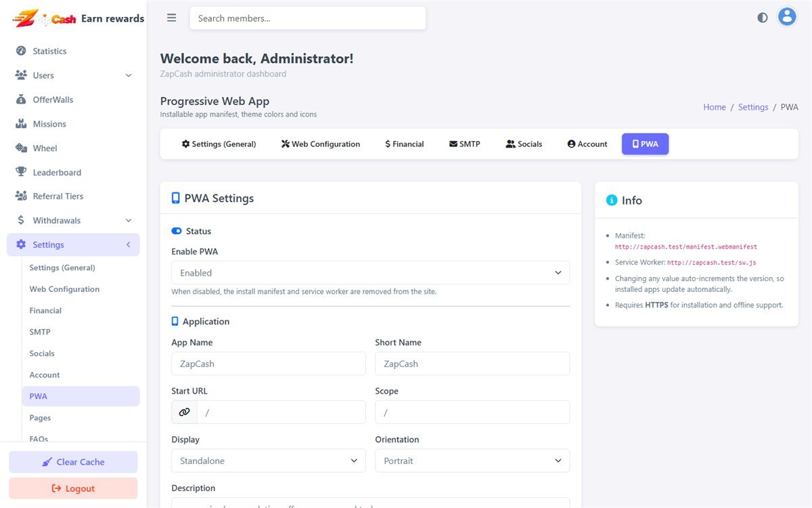Click the OfferWalls money bag icon

point(21,100)
